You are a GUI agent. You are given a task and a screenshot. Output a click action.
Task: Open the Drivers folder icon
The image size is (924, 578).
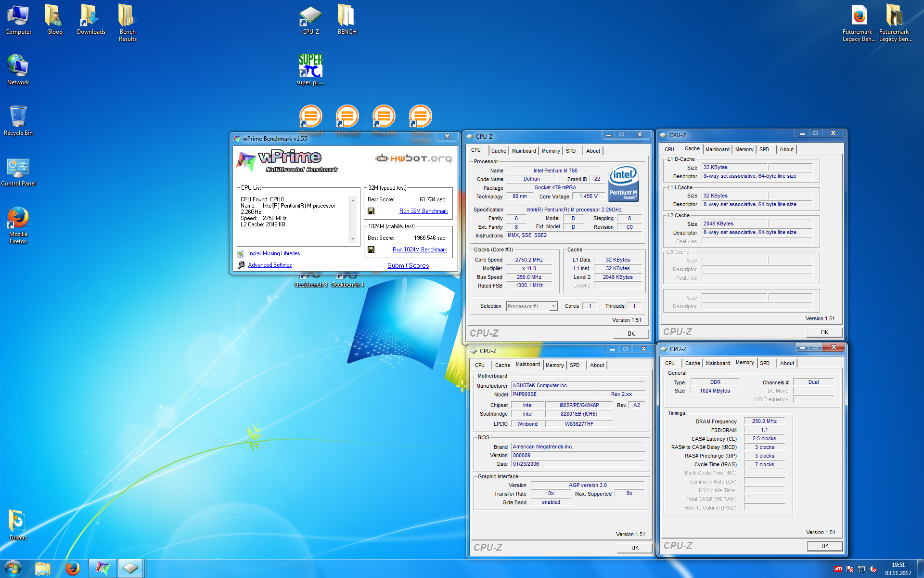[18, 525]
